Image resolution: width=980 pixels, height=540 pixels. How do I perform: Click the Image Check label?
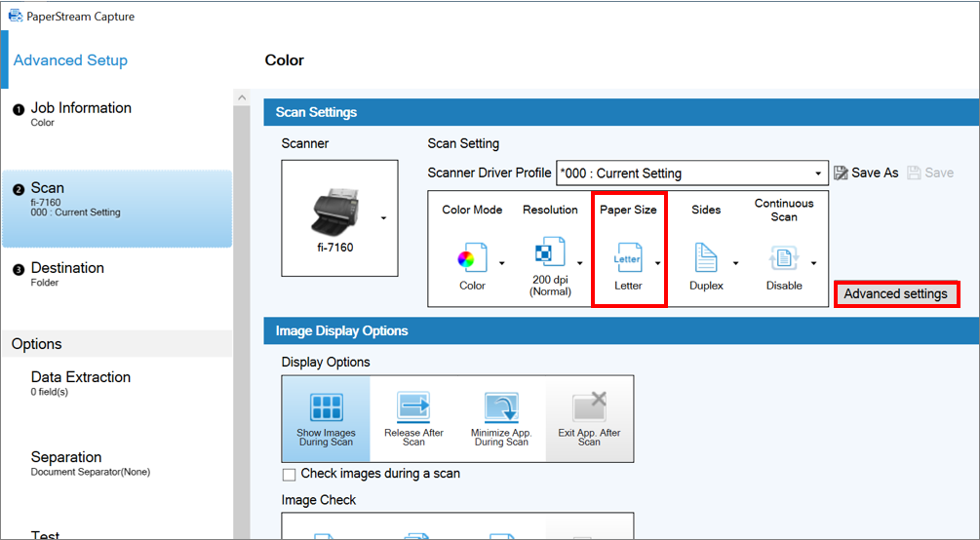(x=318, y=500)
